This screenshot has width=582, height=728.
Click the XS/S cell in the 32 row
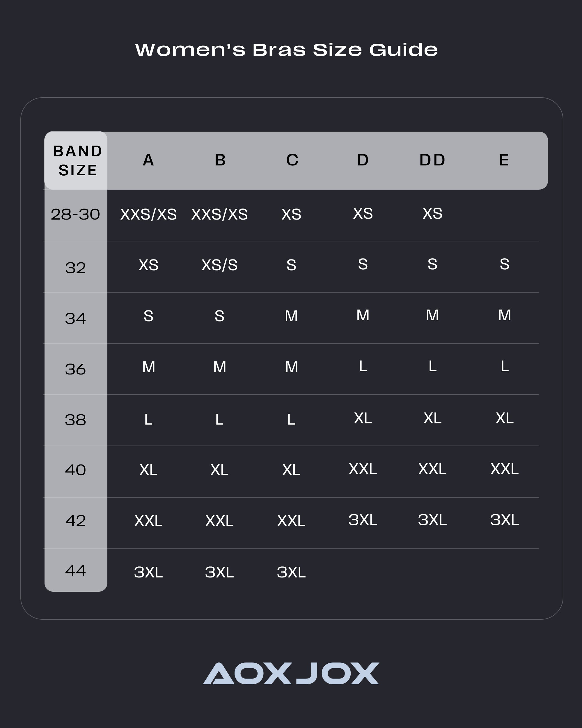[x=220, y=265]
